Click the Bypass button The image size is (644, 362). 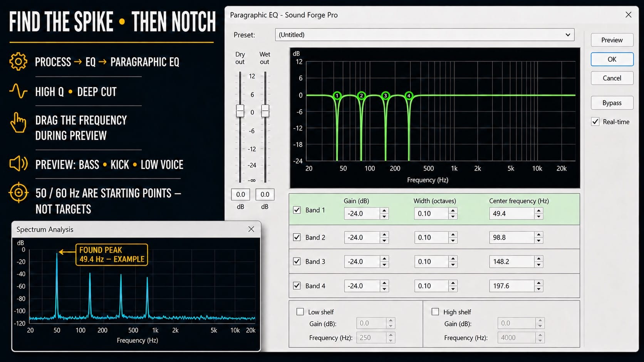[x=612, y=103]
